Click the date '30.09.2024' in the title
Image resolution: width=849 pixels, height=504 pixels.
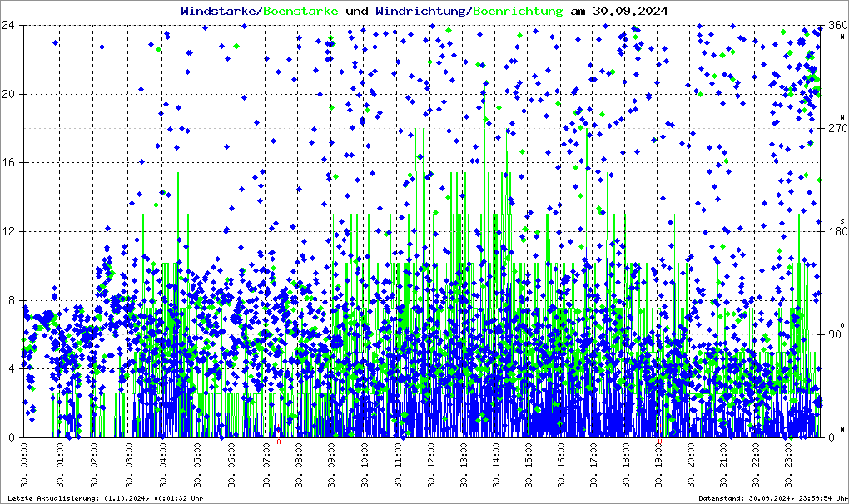click(630, 11)
